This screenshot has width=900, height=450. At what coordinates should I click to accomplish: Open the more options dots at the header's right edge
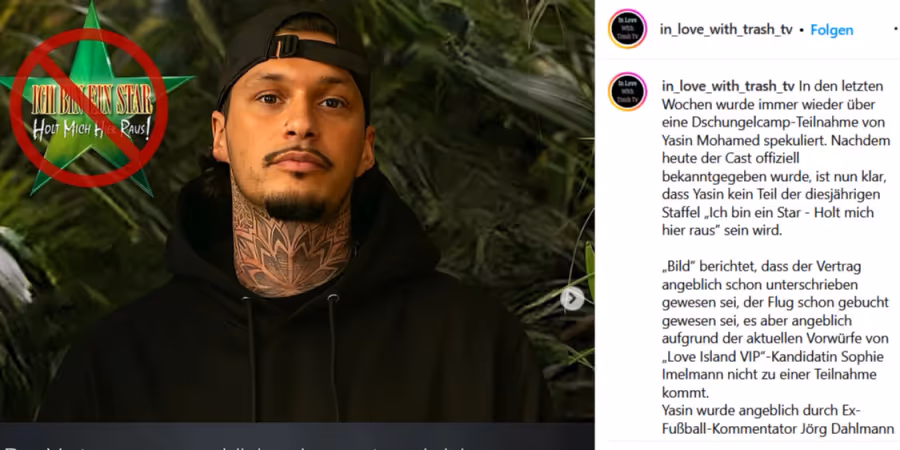897,29
